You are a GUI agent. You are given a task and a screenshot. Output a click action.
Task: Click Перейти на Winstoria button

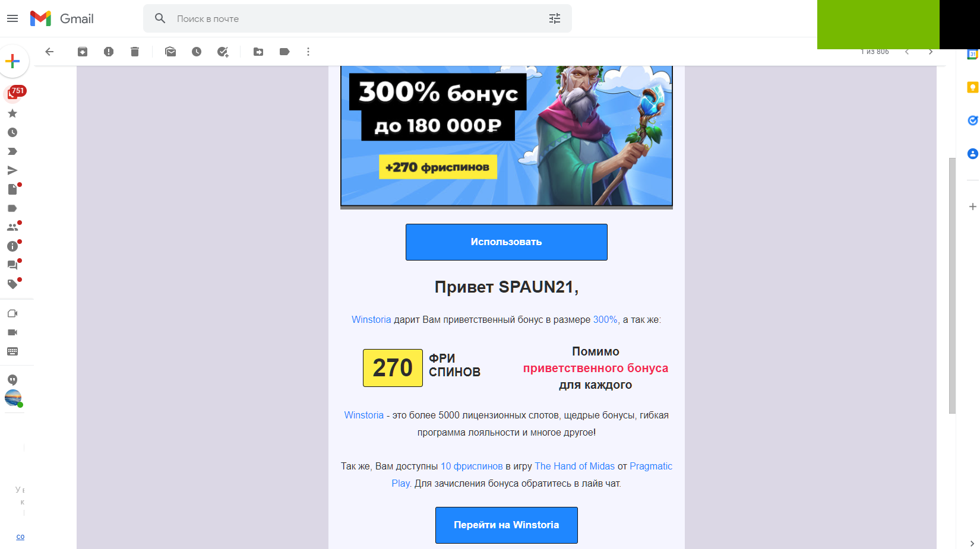point(507,525)
